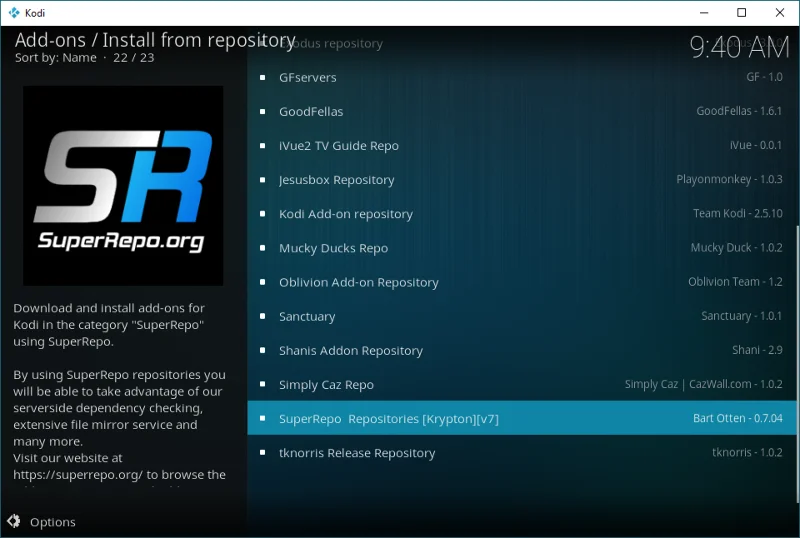
Task: Click the Kodi logo in title bar
Action: (x=14, y=13)
